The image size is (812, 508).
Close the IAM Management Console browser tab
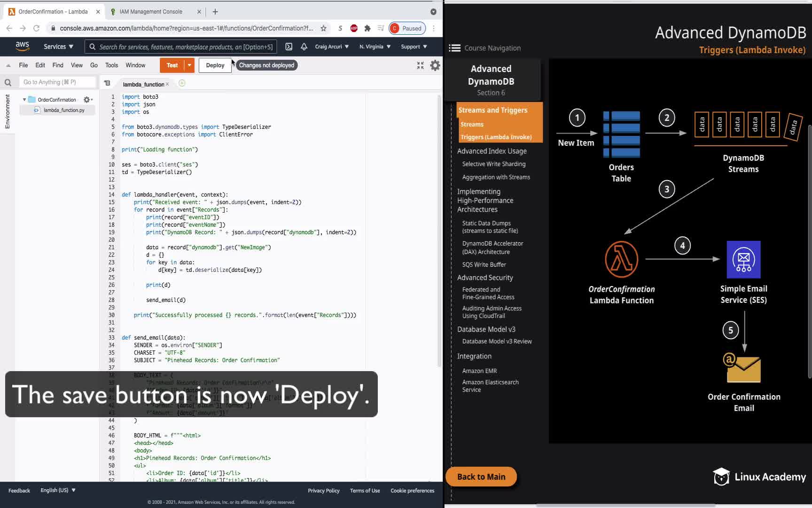pyautogui.click(x=199, y=12)
